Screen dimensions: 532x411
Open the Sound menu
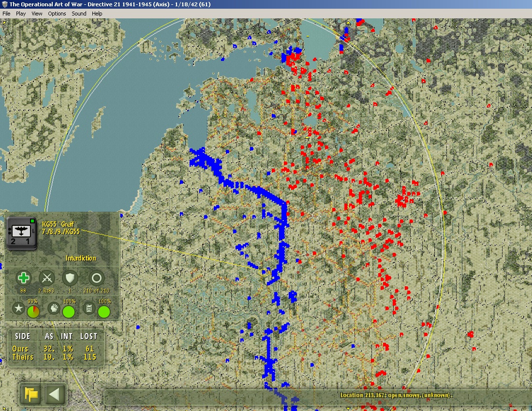(79, 14)
